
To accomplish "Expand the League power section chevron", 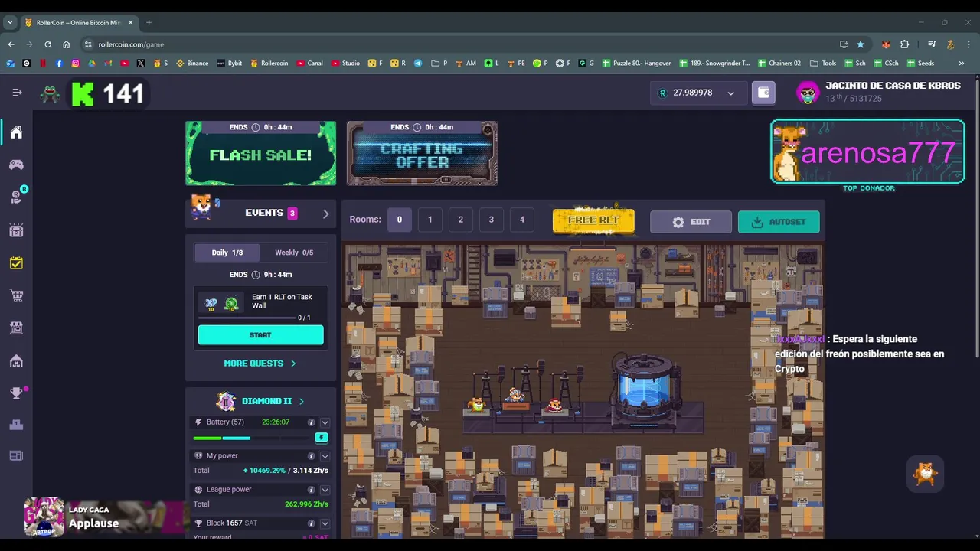I will [325, 490].
